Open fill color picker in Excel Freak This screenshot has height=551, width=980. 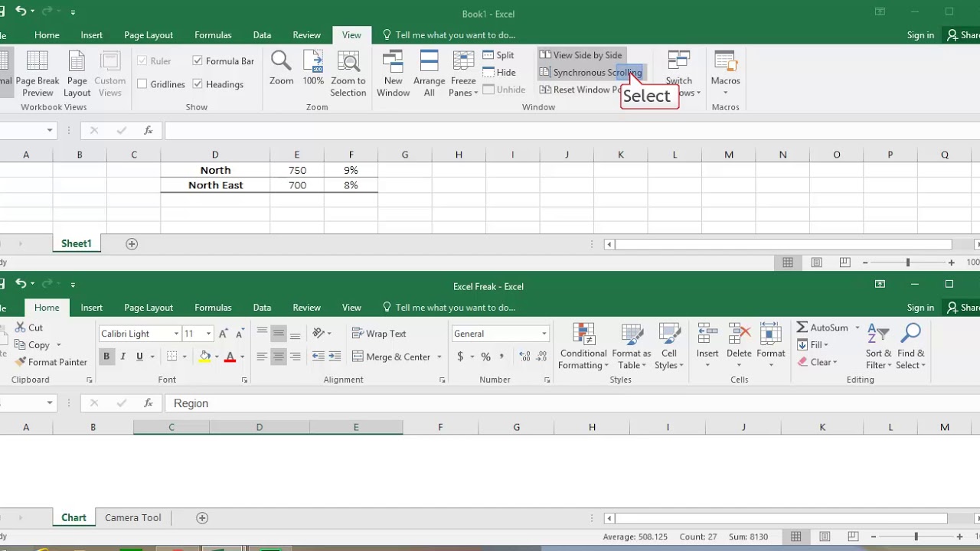pos(216,357)
